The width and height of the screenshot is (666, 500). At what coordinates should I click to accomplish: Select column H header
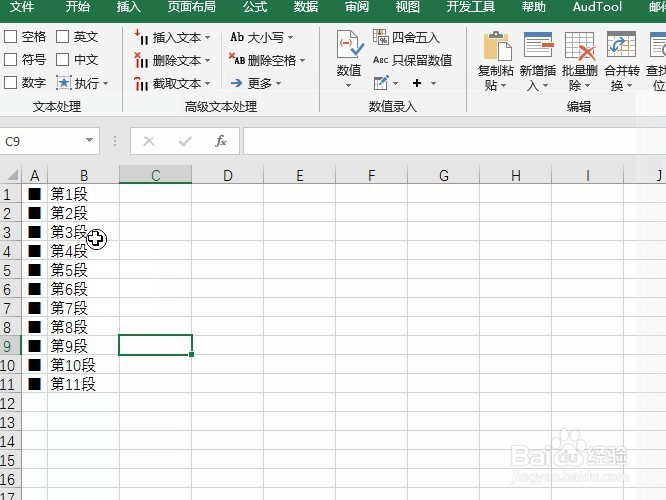tap(516, 175)
